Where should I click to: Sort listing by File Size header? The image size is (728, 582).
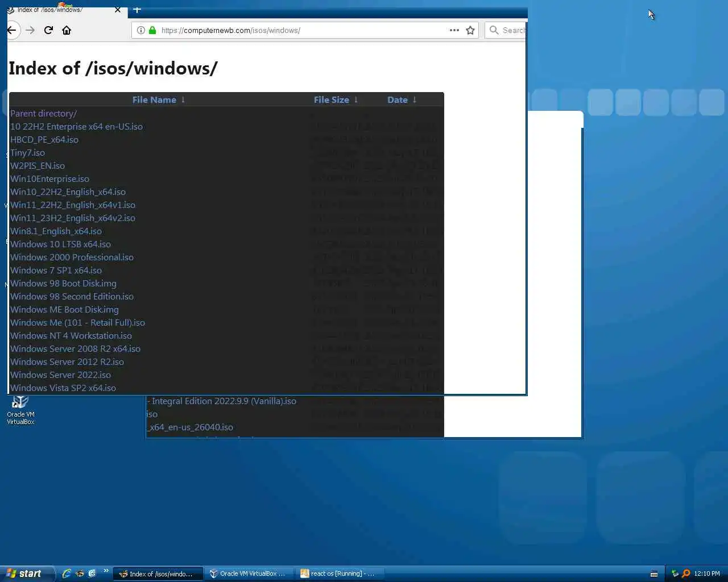coord(332,99)
